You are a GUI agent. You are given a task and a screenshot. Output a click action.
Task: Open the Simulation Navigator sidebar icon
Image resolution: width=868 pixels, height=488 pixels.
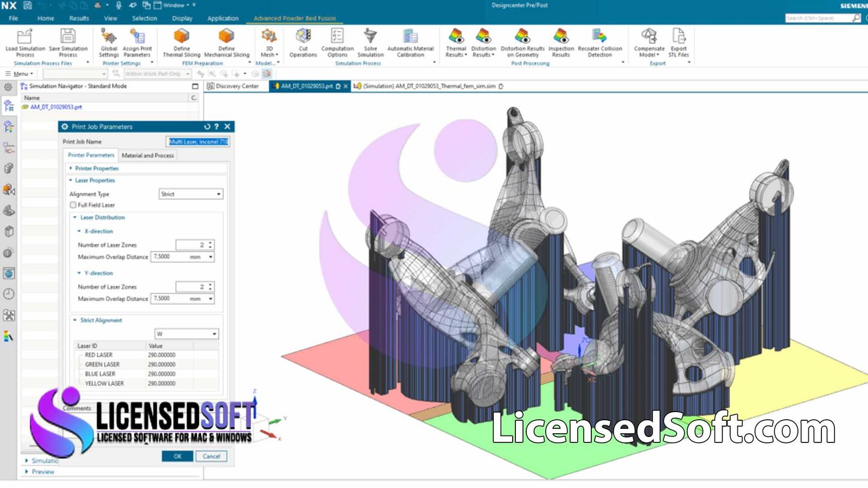(9, 106)
